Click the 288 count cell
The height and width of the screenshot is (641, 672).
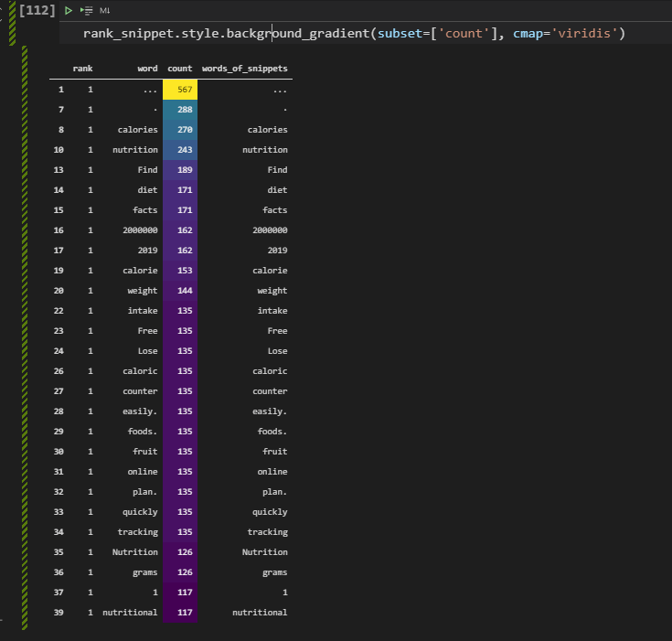pos(180,110)
